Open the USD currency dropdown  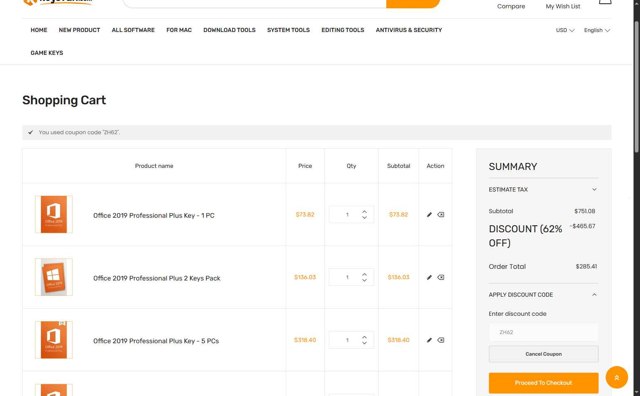pyautogui.click(x=565, y=30)
